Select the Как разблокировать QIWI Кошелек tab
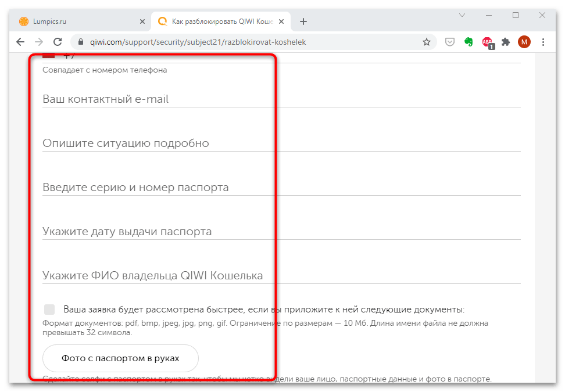 click(x=220, y=21)
